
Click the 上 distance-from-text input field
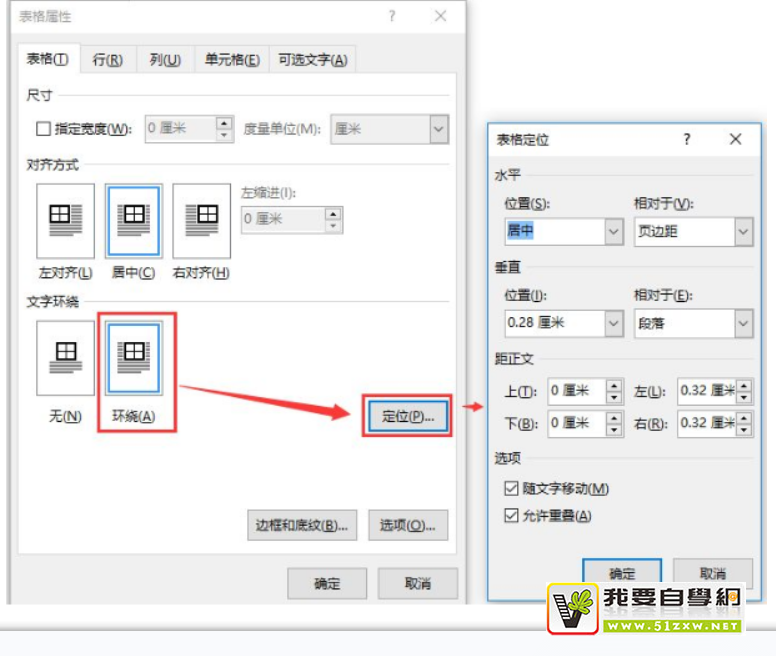click(x=576, y=391)
